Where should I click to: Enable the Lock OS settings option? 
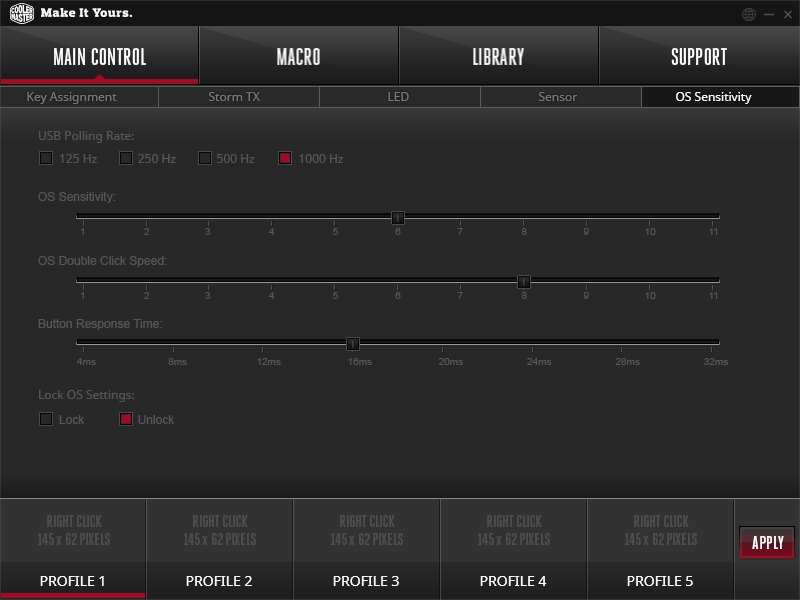(x=46, y=419)
